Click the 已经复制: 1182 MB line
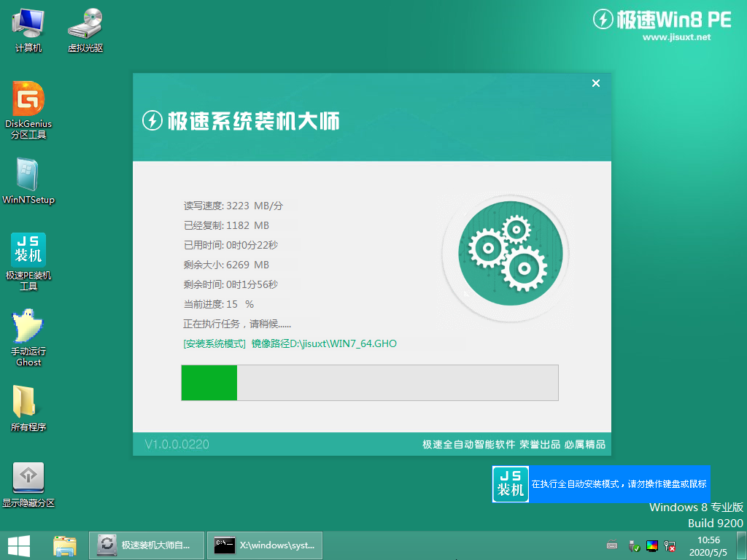Viewport: 747px width, 560px height. 226,225
